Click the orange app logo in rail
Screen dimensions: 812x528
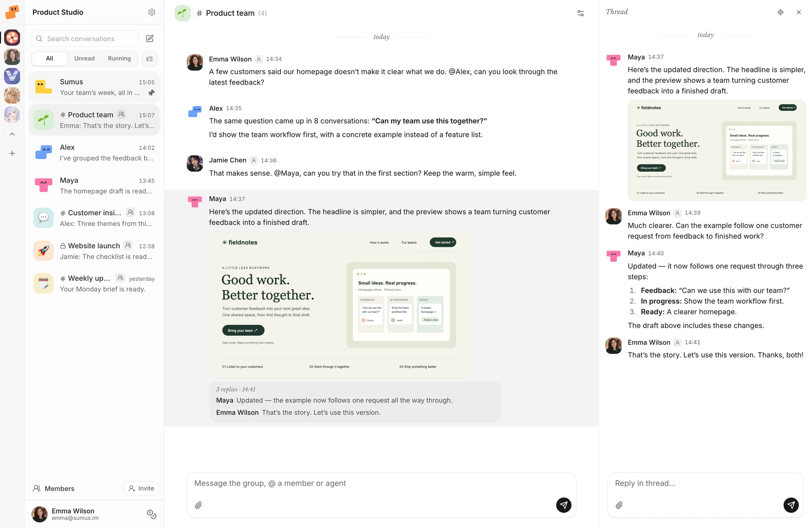click(x=12, y=12)
